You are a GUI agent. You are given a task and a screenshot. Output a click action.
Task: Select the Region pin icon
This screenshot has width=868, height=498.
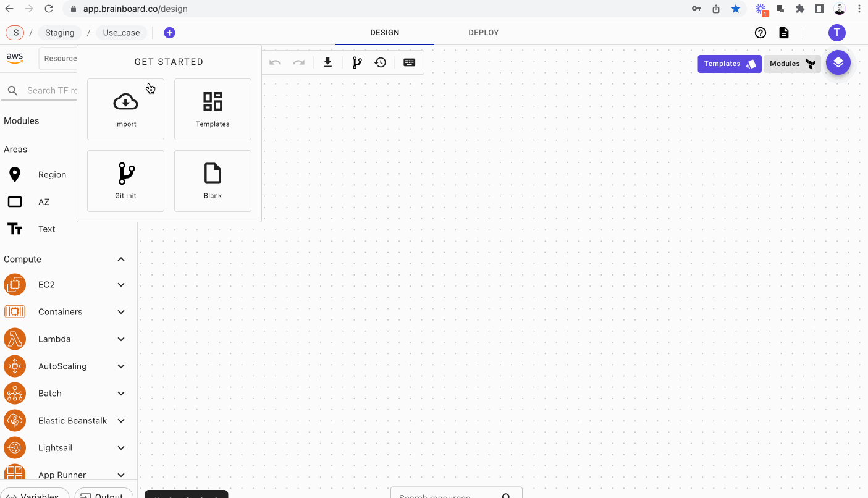pos(15,175)
